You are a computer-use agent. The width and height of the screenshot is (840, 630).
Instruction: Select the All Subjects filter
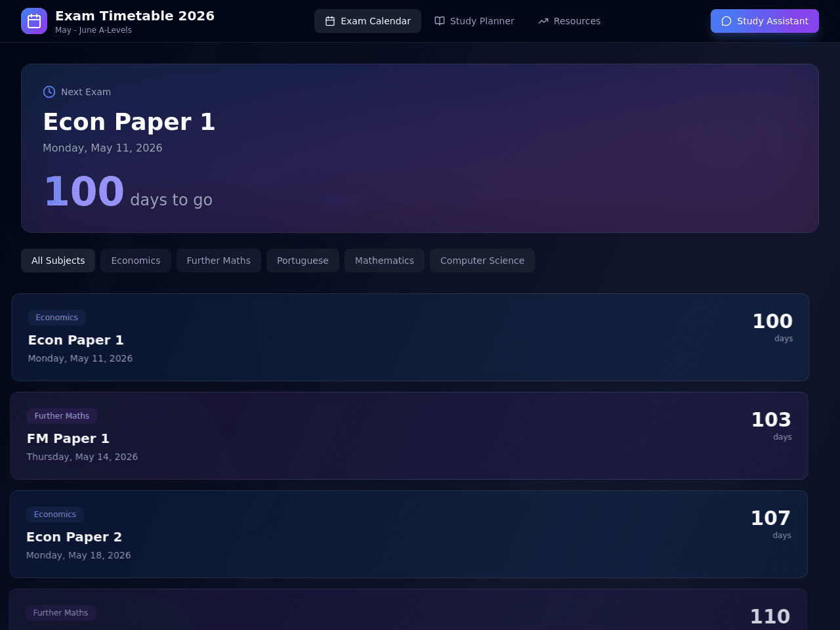click(x=58, y=261)
